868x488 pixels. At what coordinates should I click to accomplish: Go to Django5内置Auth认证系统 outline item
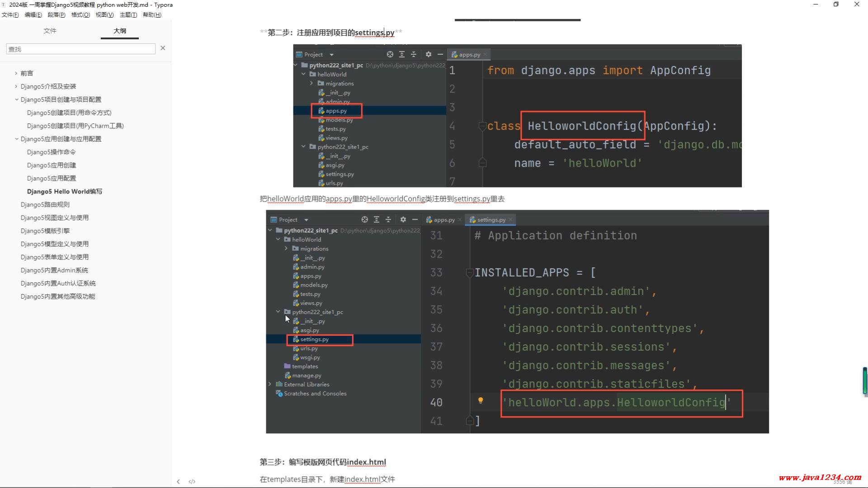pos(58,283)
